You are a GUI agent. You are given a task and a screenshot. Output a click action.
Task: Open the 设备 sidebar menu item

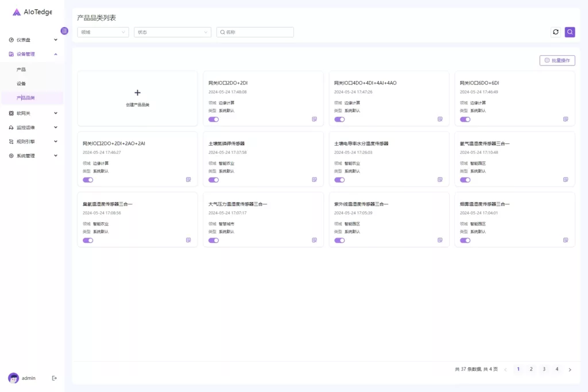(x=21, y=84)
